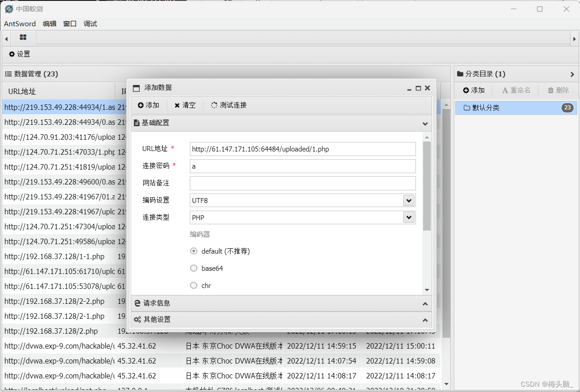The image size is (580, 392).
Task: Open the 编辑 menu
Action: point(50,24)
